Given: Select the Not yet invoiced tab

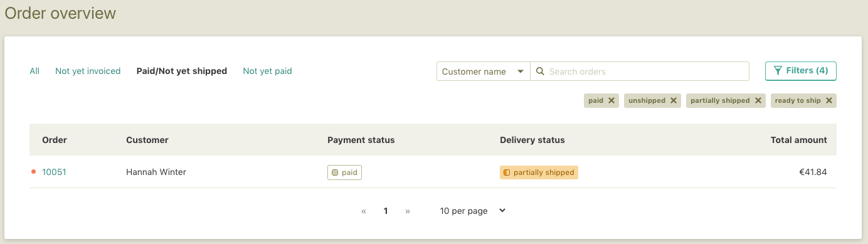Looking at the screenshot, I should tap(88, 71).
